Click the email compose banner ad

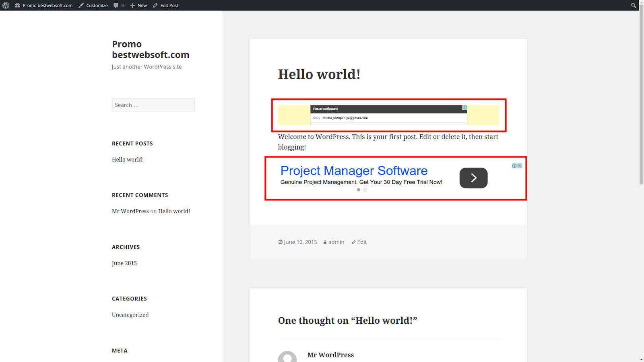click(x=389, y=115)
